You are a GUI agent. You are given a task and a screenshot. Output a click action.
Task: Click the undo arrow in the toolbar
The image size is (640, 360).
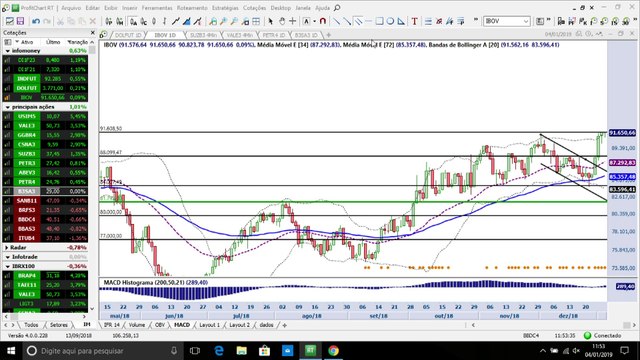pos(36,21)
